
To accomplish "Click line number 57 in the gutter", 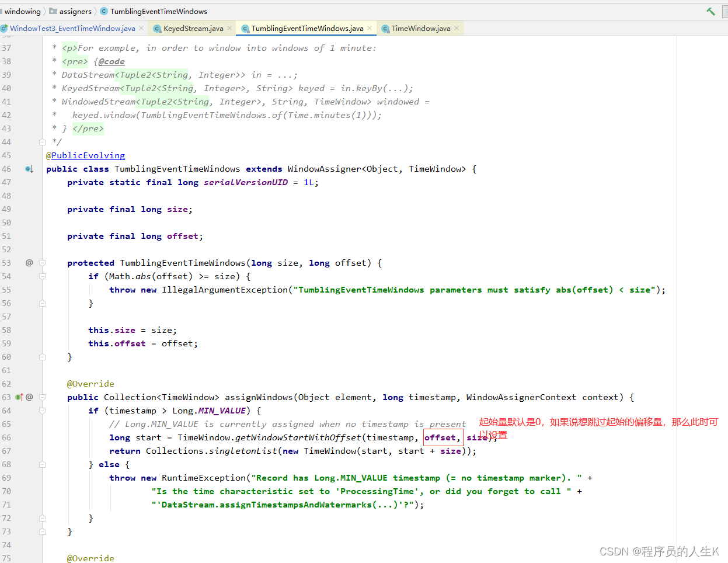I will (x=6, y=317).
